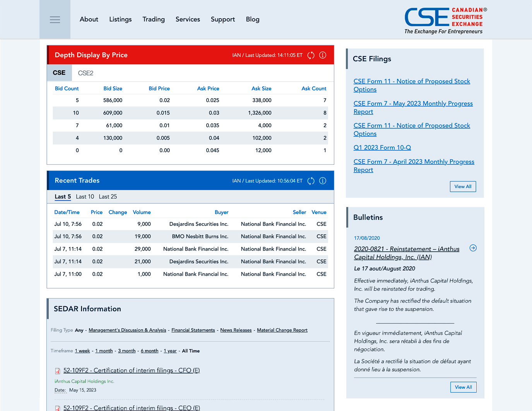Open the Q1 2023 Form 10-Q link
The image size is (532, 411).
point(382,148)
